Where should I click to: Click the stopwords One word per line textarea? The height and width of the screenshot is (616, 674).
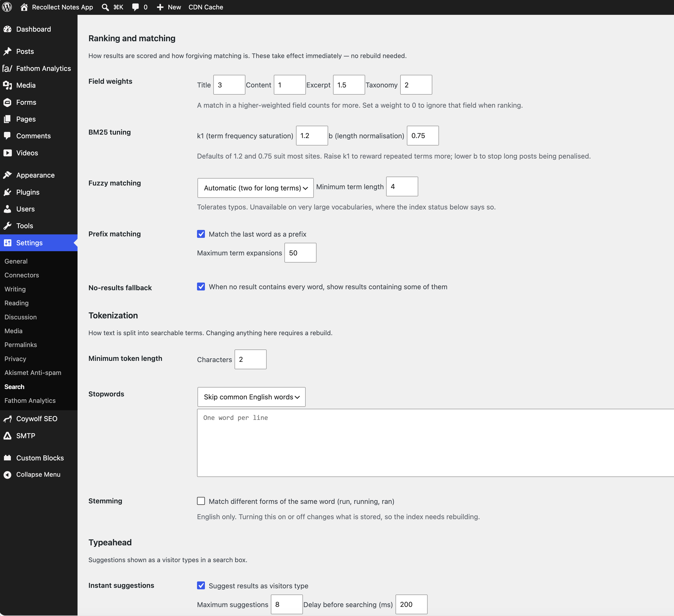click(x=435, y=443)
